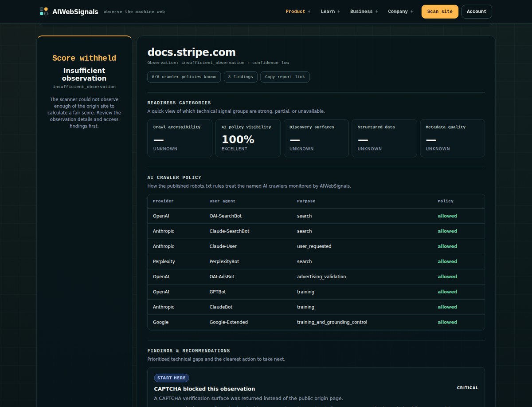This screenshot has width=532, height=407.
Task: Select the AI policy visibility card
Action: pyautogui.click(x=248, y=138)
